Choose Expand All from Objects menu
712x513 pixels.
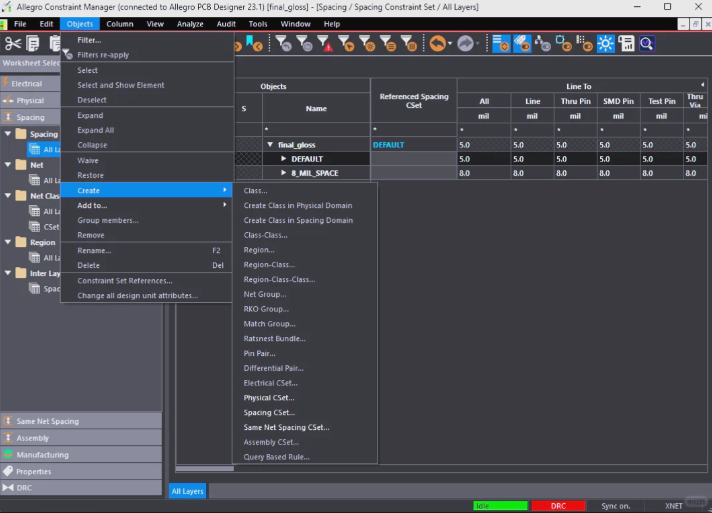147,130
